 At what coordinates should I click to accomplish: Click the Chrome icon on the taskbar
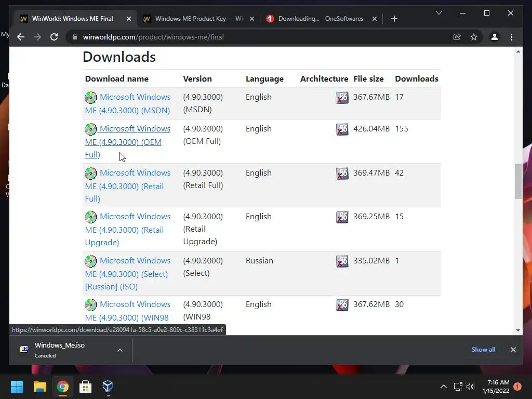point(62,387)
